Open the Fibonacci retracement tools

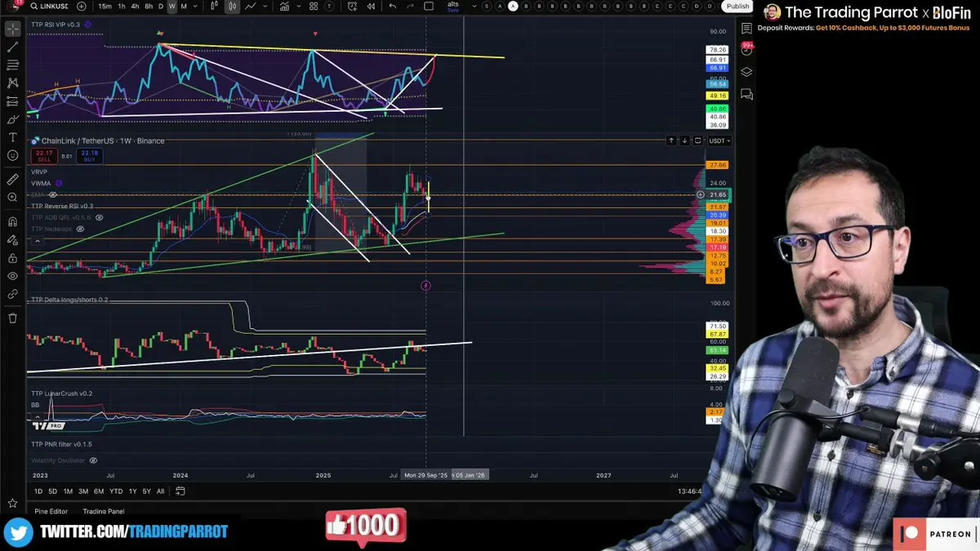pos(12,64)
